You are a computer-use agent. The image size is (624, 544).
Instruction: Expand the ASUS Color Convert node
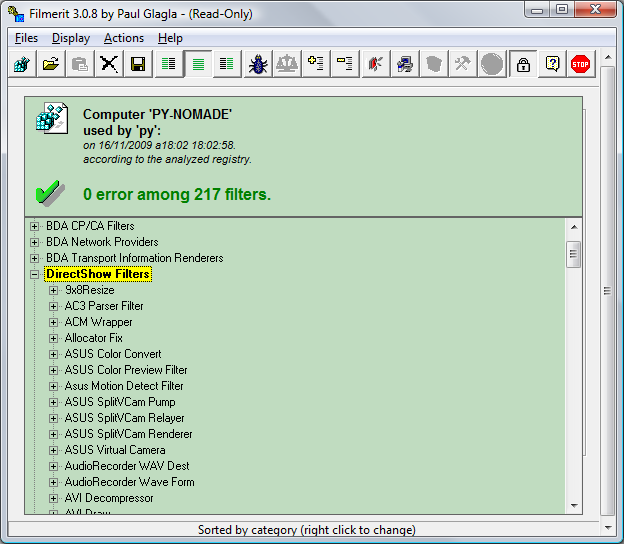coord(53,354)
